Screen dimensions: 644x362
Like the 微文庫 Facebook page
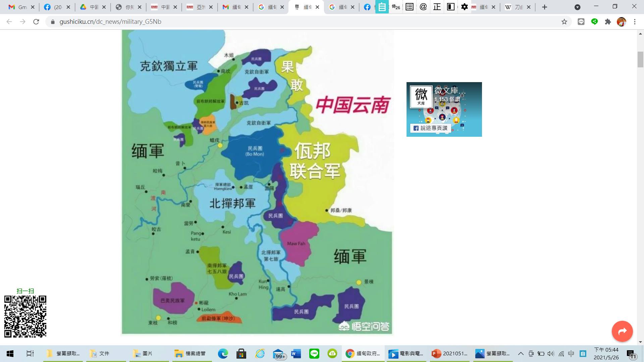pos(430,128)
